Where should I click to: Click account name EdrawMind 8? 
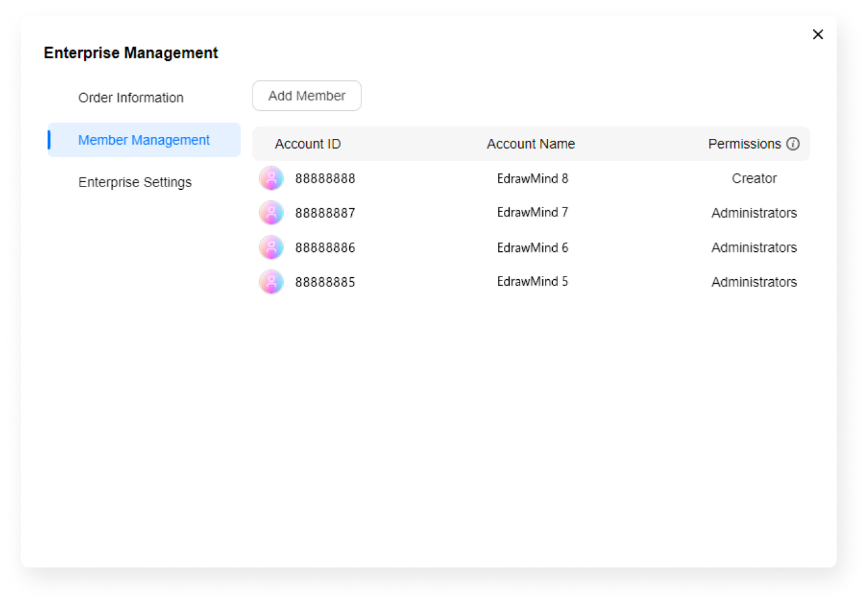533,179
